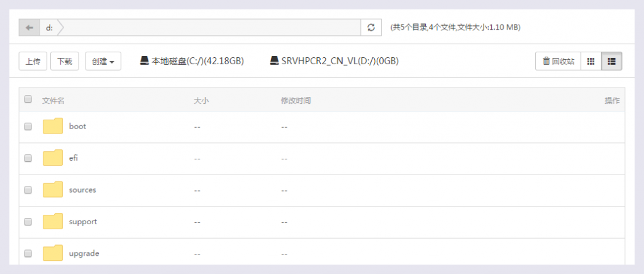
Task: Click the 修改时间 column header
Action: [296, 101]
